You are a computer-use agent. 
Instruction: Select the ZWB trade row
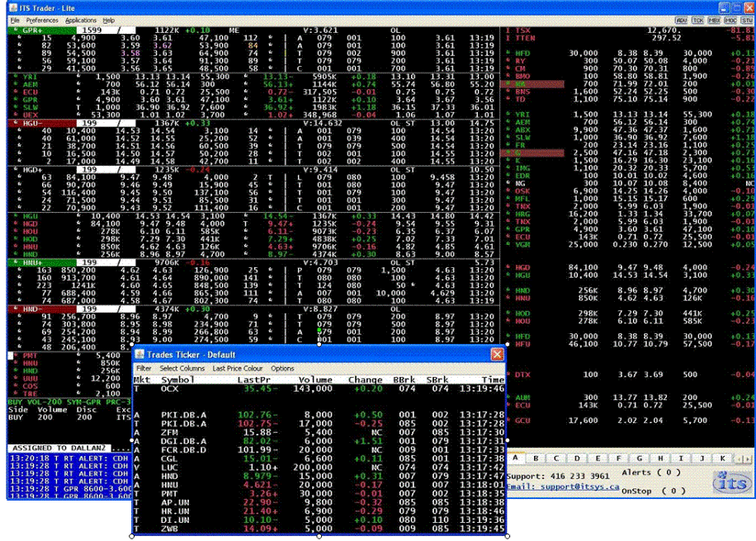pos(319,529)
